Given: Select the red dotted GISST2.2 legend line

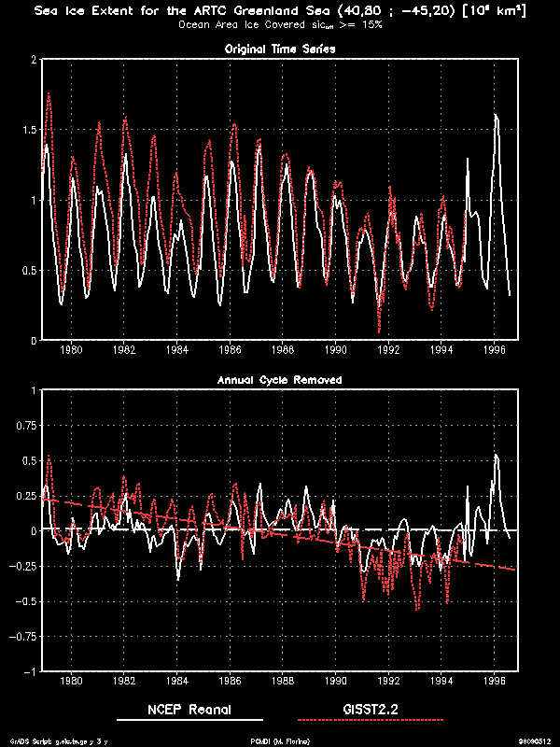Looking at the screenshot, I should pos(370,721).
